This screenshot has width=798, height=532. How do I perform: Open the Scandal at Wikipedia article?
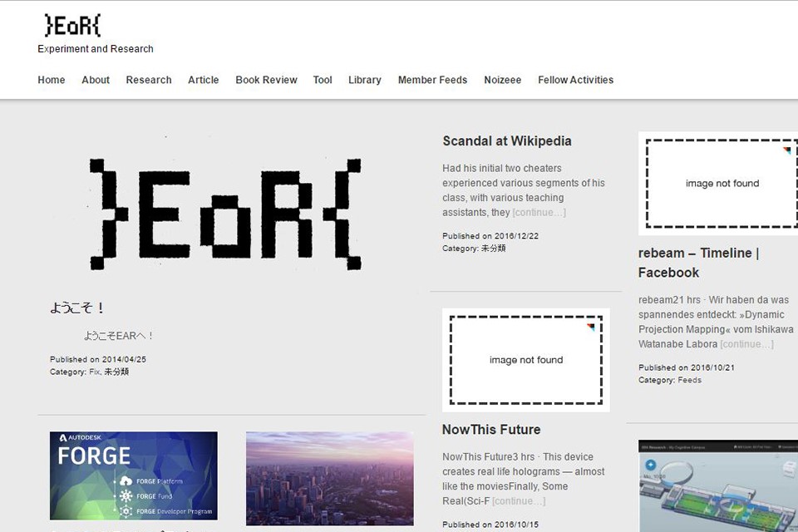pos(507,141)
